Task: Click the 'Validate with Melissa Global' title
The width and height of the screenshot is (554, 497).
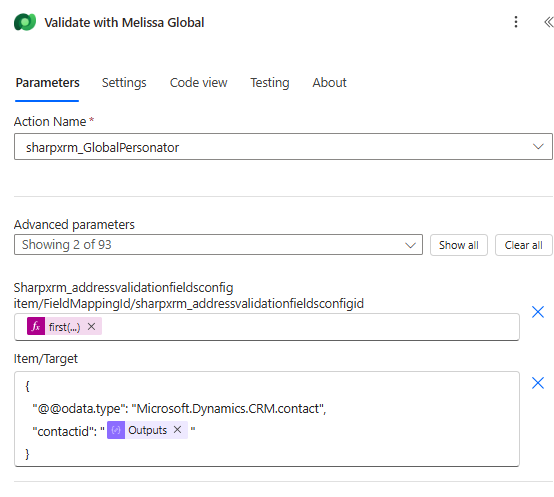Action: (x=124, y=23)
